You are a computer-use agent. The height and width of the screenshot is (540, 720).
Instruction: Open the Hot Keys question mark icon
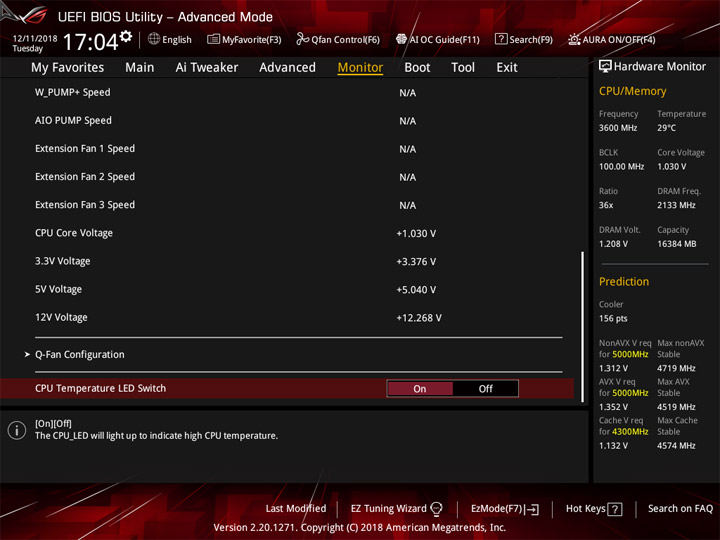pyautogui.click(x=615, y=509)
